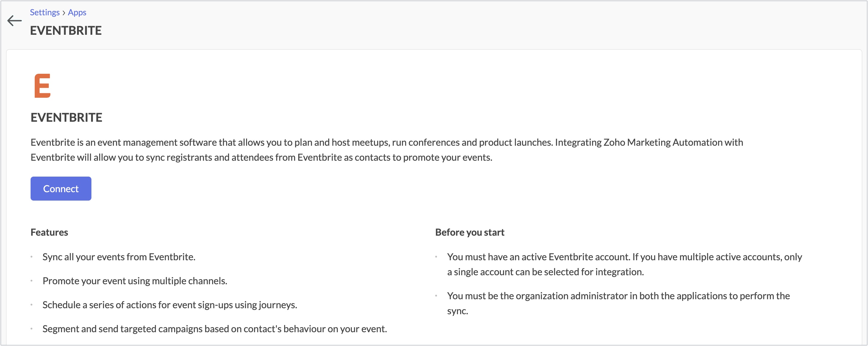Click the Features section heading

point(49,232)
